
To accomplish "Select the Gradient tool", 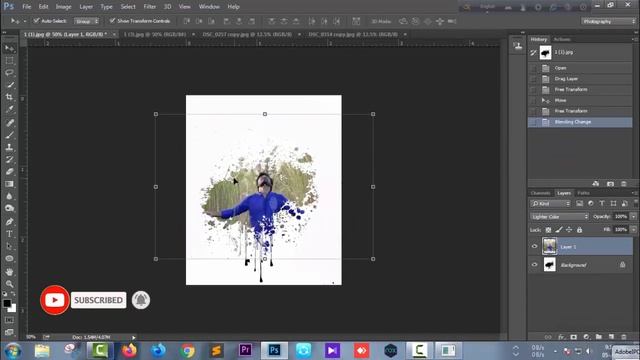I will (x=9, y=184).
